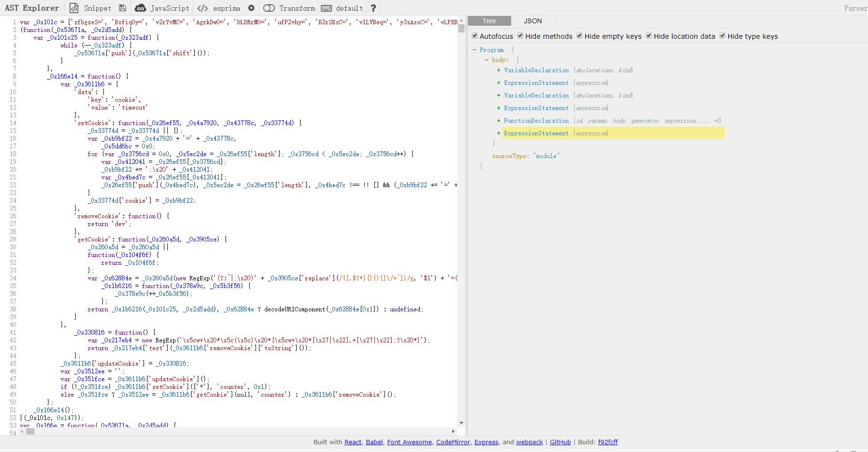The width and height of the screenshot is (868, 452).
Task: Expand the highlighted ExpressionStatement node
Action: pos(498,133)
